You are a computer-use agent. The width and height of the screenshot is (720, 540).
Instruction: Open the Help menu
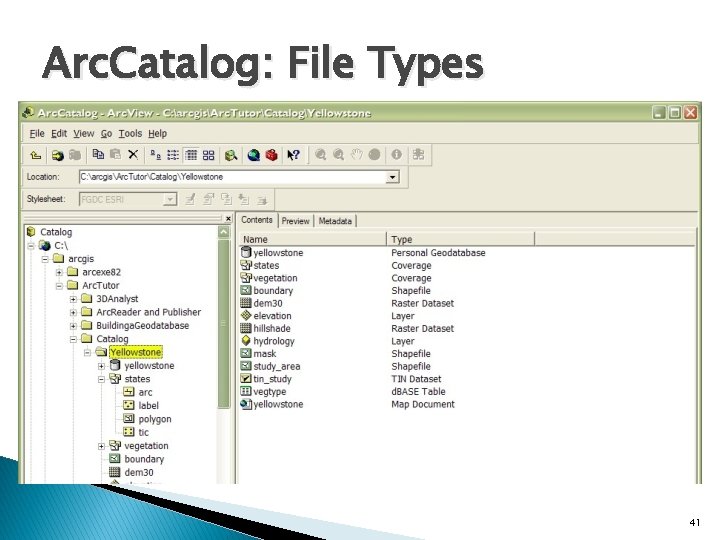158,134
